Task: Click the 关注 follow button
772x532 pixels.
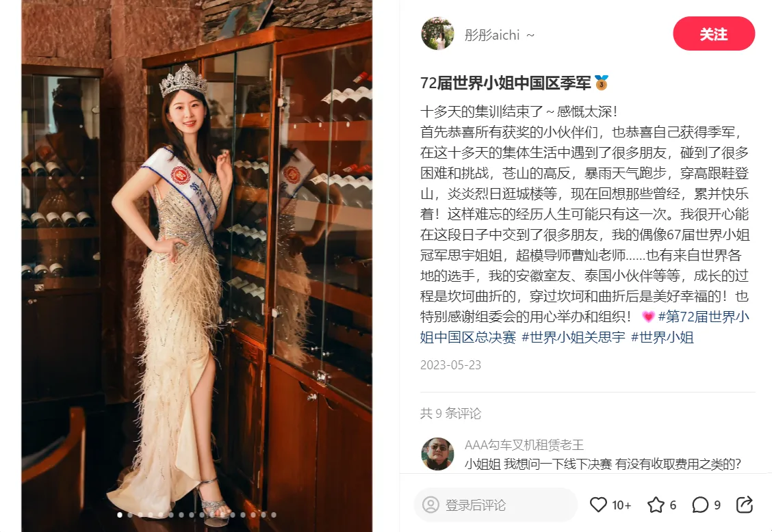Action: pyautogui.click(x=714, y=34)
